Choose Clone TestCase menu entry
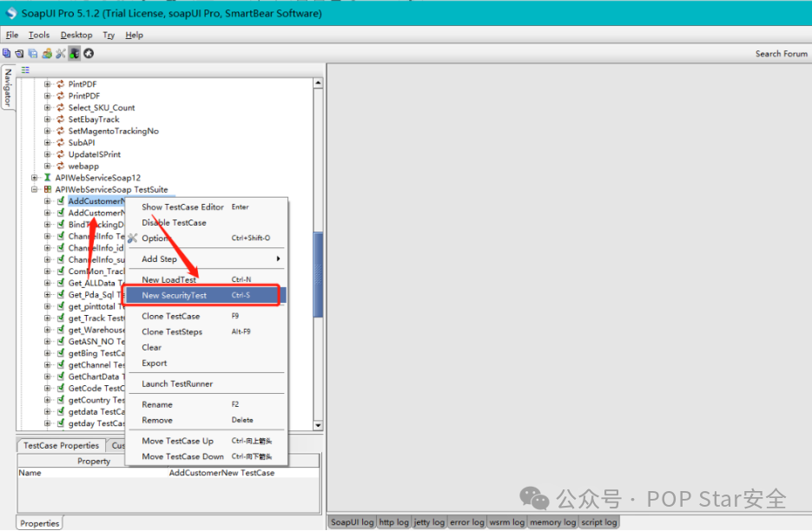Viewport: 812px width, 531px height. click(206, 316)
